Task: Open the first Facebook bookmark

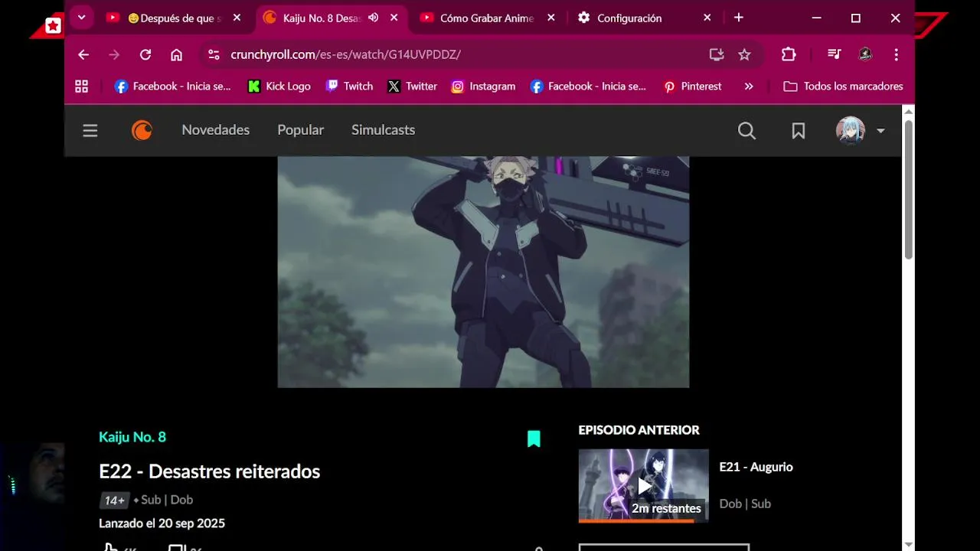Action: click(173, 86)
